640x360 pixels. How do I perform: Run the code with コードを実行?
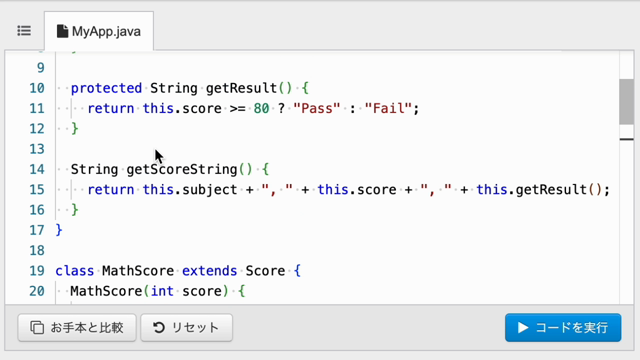(563, 327)
